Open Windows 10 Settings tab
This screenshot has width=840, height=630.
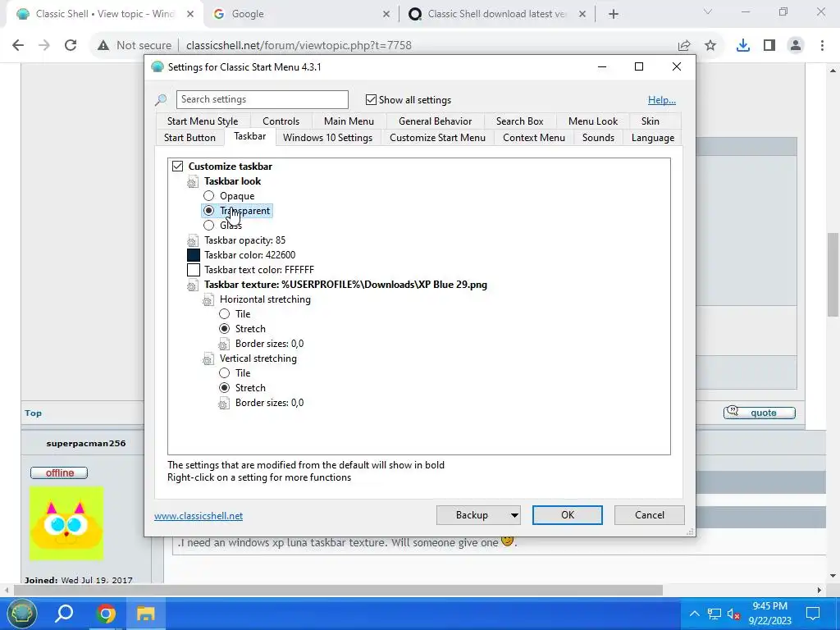click(327, 138)
